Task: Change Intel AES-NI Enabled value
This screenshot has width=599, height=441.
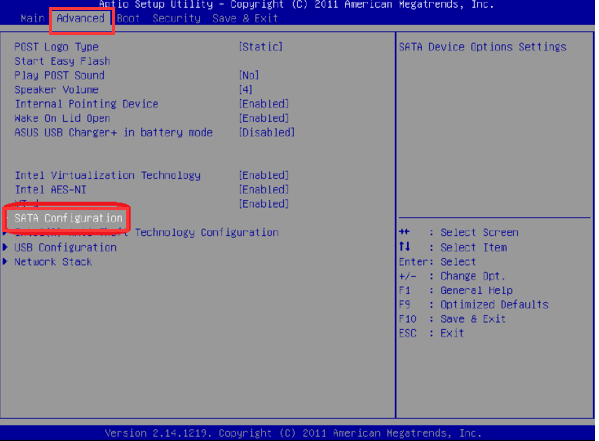Action: 264,190
